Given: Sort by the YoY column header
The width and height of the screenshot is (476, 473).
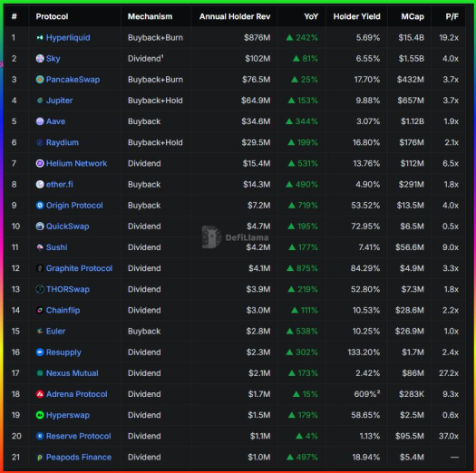Looking at the screenshot, I should (311, 16).
